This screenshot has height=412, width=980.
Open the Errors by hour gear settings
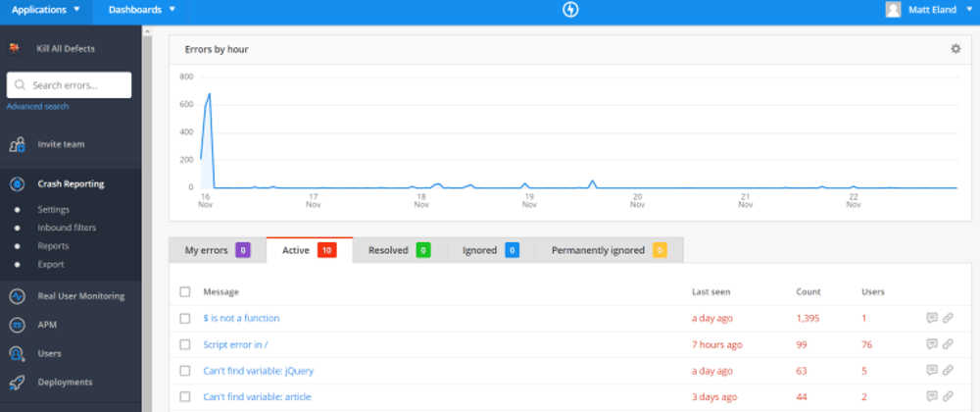point(955,49)
